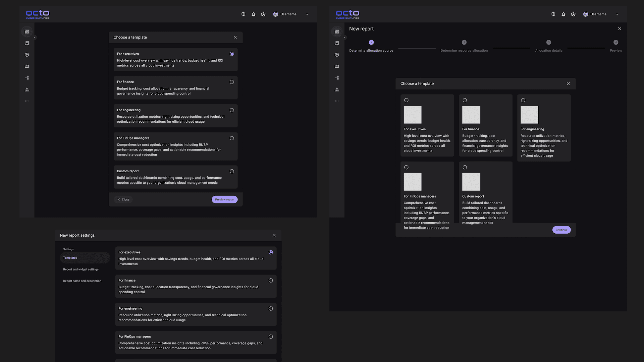
Task: Click the shapes icon in left window sidebar
Action: point(27,89)
